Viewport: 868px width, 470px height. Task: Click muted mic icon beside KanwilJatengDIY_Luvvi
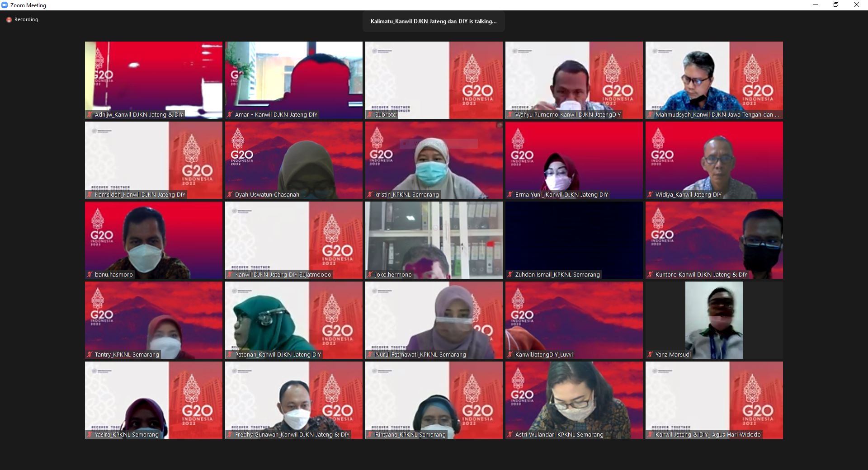coord(510,355)
